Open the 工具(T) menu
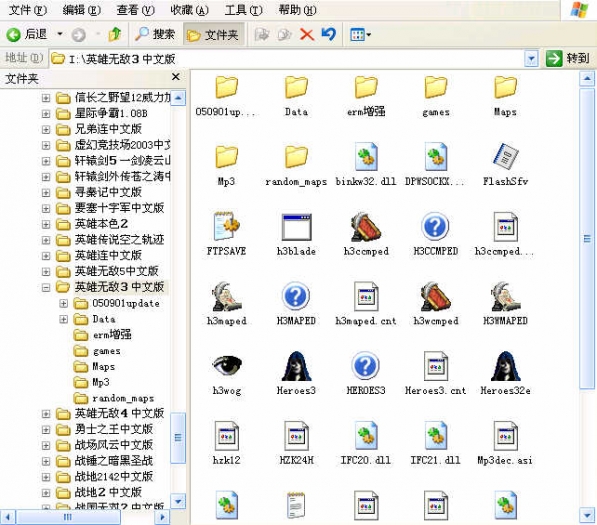The width and height of the screenshot is (597, 525). coord(243,10)
